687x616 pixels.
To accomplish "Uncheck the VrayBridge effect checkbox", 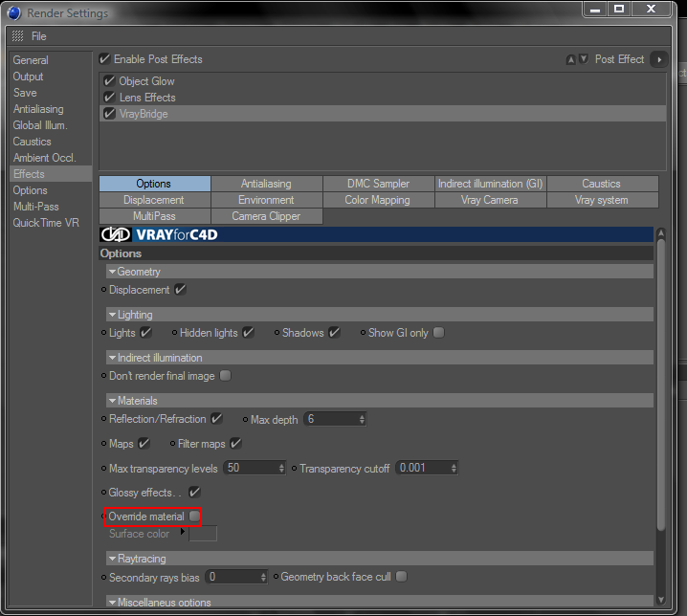I will click(109, 114).
